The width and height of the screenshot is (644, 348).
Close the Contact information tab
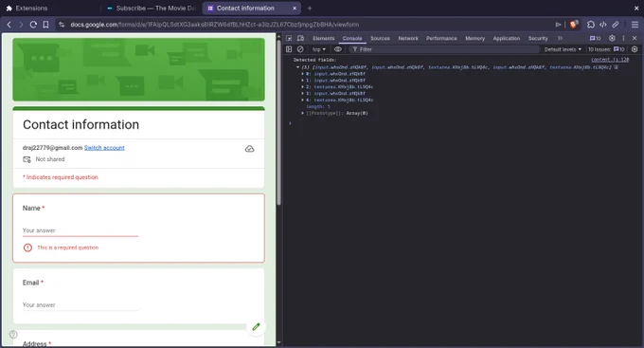click(295, 9)
